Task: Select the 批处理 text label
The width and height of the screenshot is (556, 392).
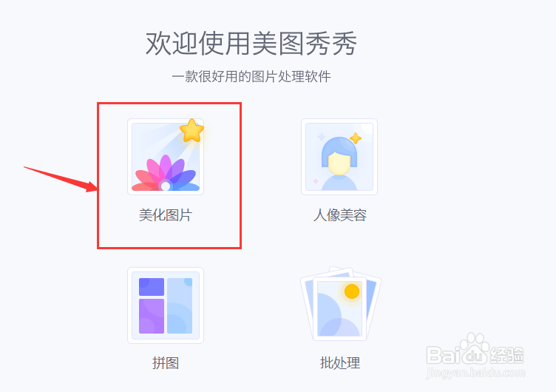Action: pyautogui.click(x=340, y=363)
